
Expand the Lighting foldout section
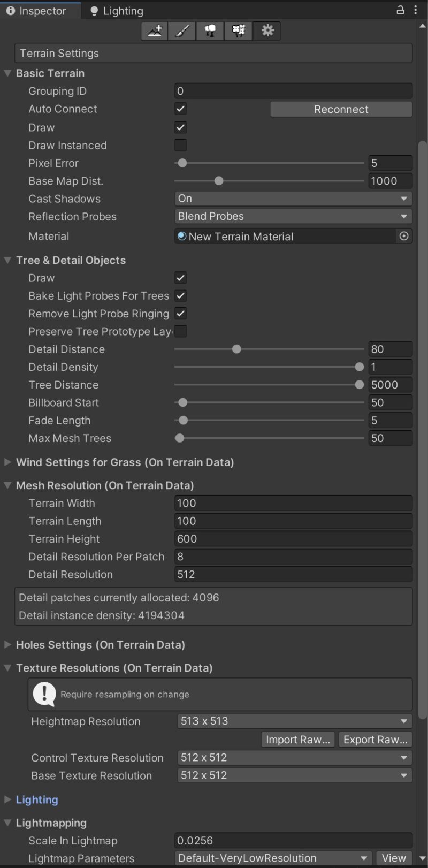pyautogui.click(x=8, y=800)
